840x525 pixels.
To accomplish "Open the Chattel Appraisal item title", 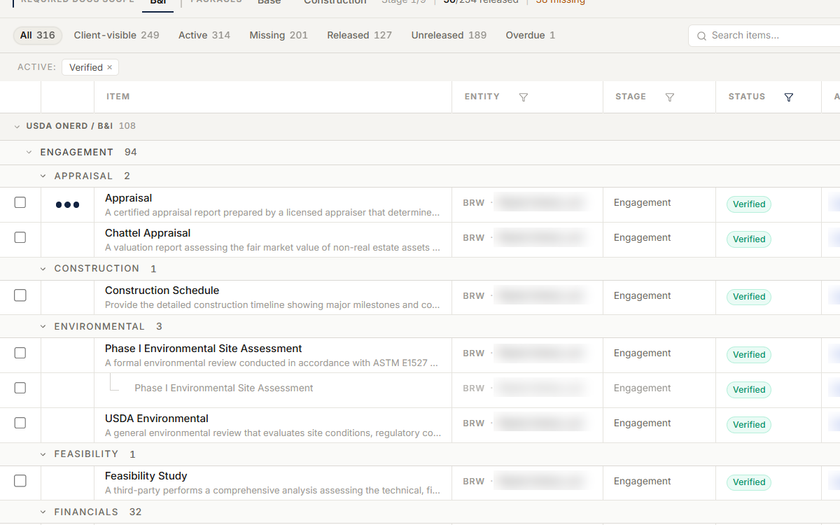I will (148, 233).
